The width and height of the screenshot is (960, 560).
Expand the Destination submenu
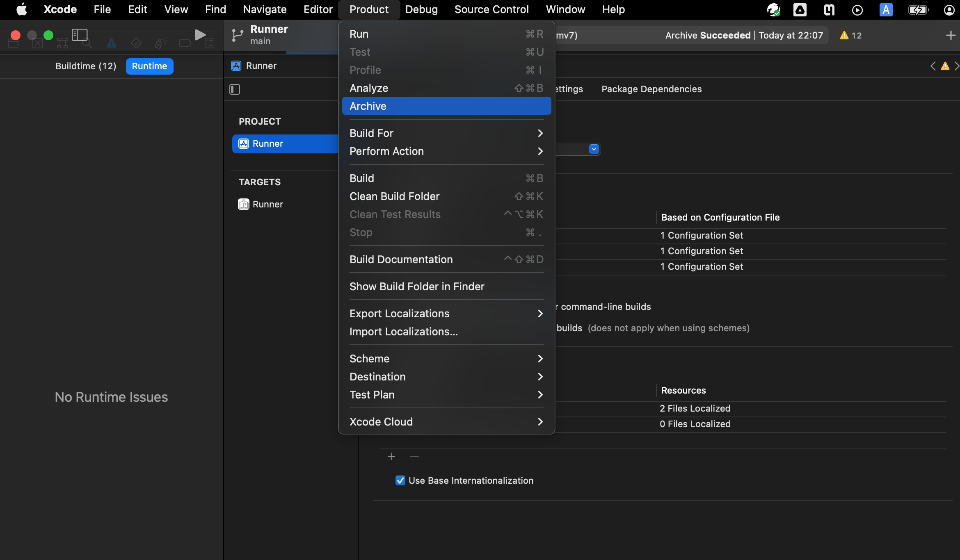click(x=446, y=377)
